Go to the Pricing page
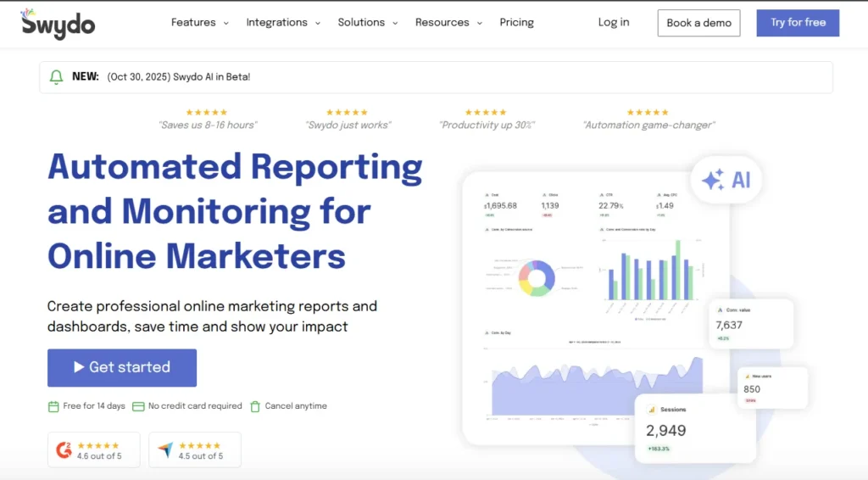The width and height of the screenshot is (868, 480). [516, 22]
